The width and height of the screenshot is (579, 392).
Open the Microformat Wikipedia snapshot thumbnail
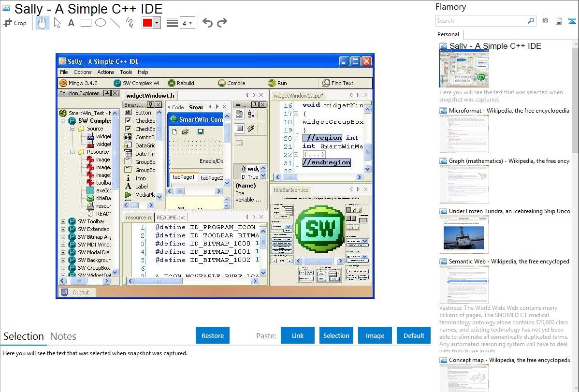[x=464, y=134]
